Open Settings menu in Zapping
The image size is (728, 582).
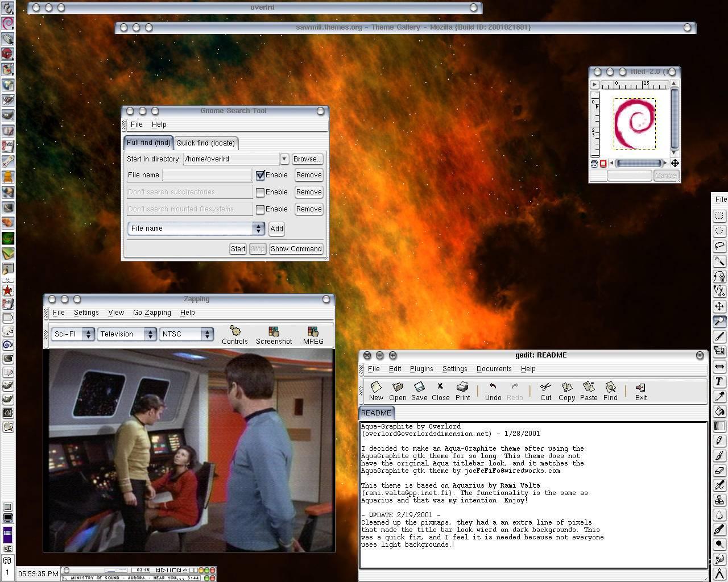(86, 313)
